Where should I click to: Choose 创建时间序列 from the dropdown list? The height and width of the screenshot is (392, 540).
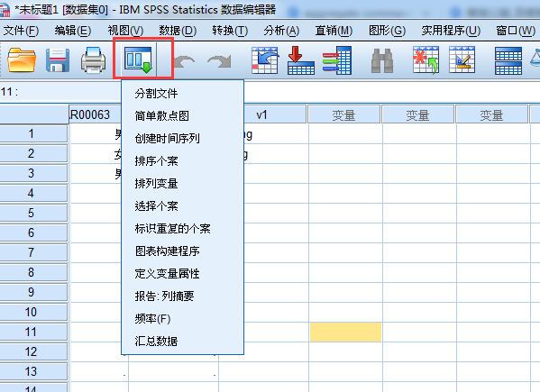(182, 139)
